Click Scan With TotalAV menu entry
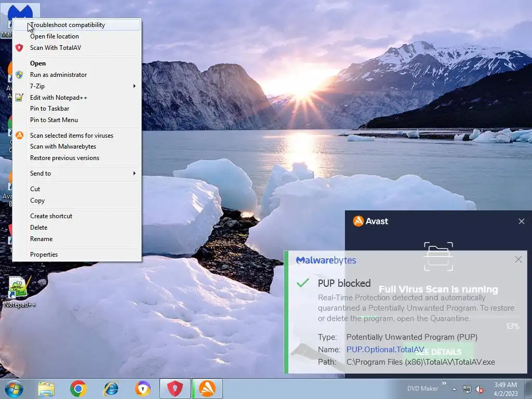 (77, 48)
